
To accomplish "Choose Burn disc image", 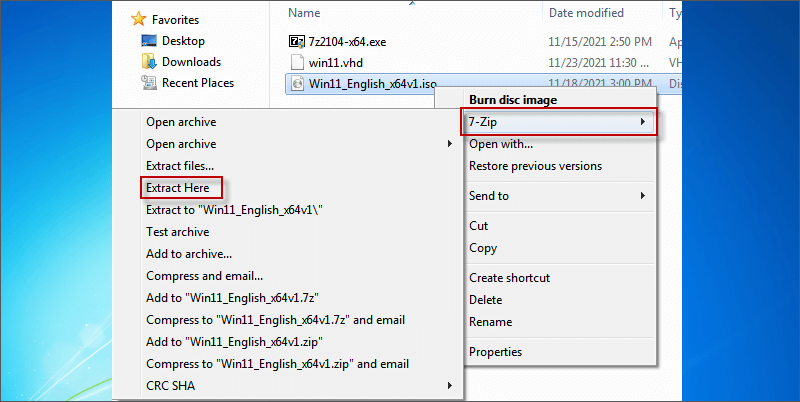I will (513, 100).
